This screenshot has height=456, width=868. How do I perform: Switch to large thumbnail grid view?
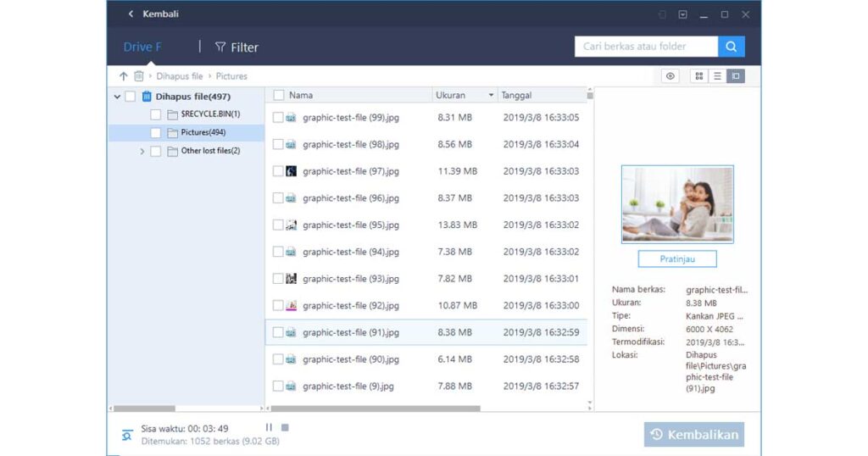pos(699,76)
